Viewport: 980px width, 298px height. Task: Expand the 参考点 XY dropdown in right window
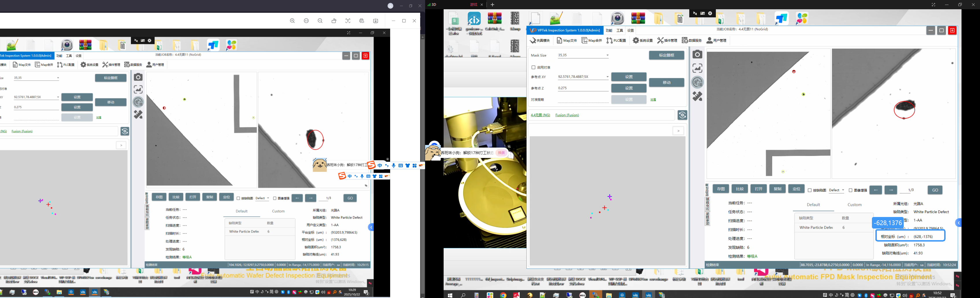[607, 77]
